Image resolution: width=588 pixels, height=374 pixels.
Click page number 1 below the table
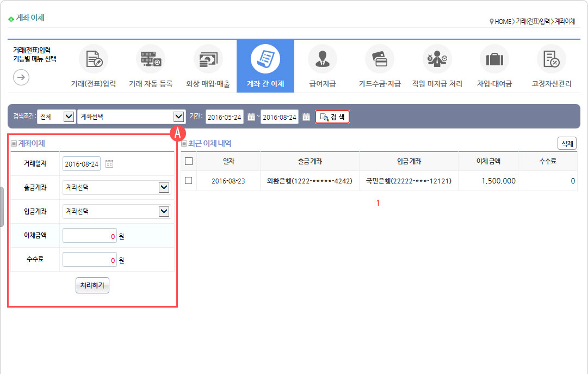point(378,203)
